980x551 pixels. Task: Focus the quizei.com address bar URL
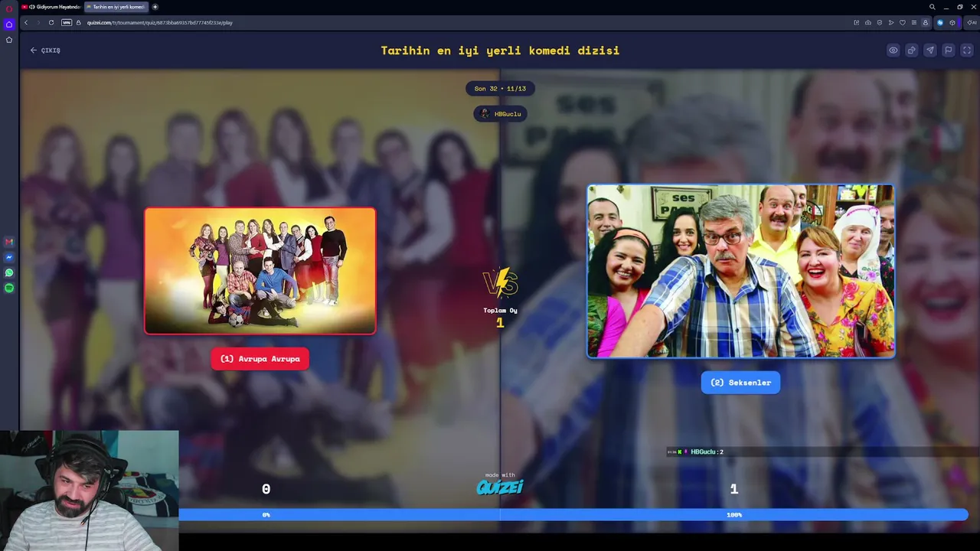[160, 22]
